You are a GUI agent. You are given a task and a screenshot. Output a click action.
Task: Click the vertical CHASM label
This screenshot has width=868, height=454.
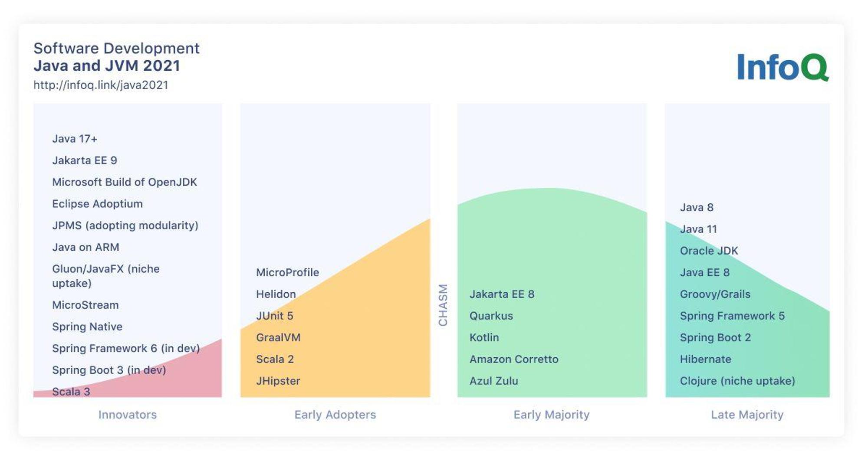pyautogui.click(x=443, y=305)
